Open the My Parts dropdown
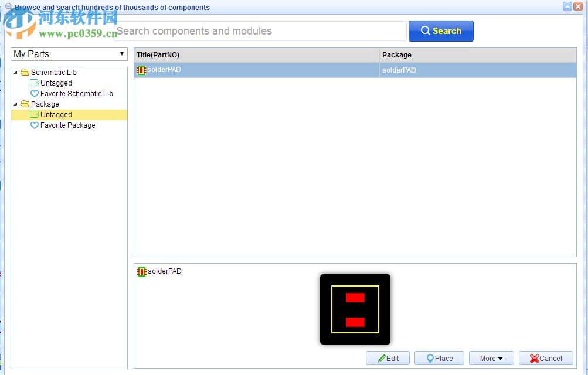This screenshot has height=375, width=588. pos(69,54)
